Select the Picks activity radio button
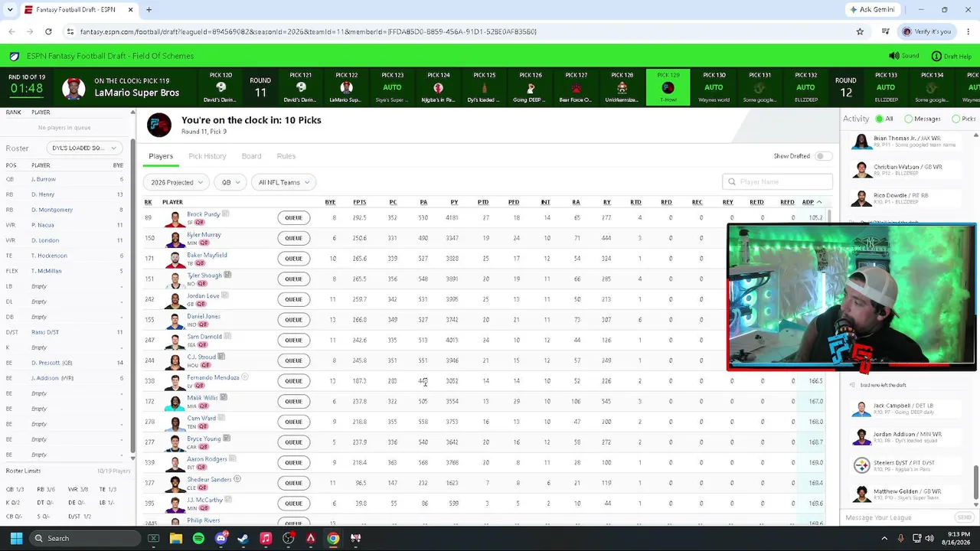The image size is (980, 551). 955,119
